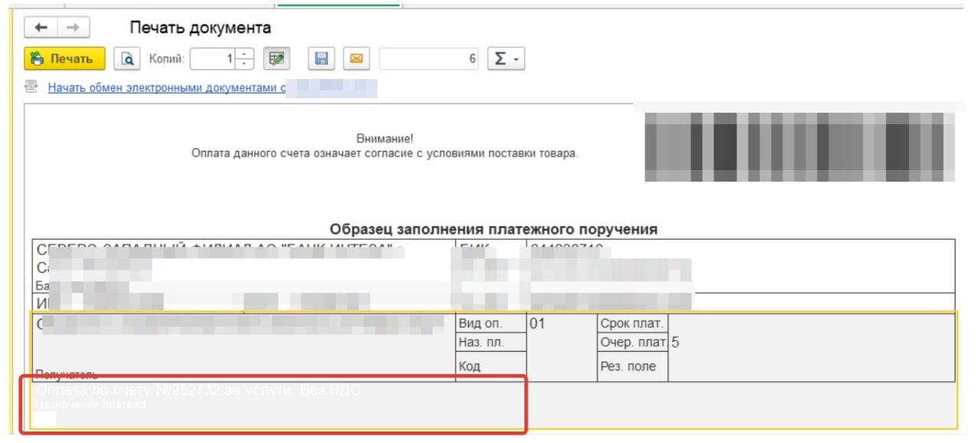Select the Рез. поле cell

pyautogui.click(x=632, y=366)
